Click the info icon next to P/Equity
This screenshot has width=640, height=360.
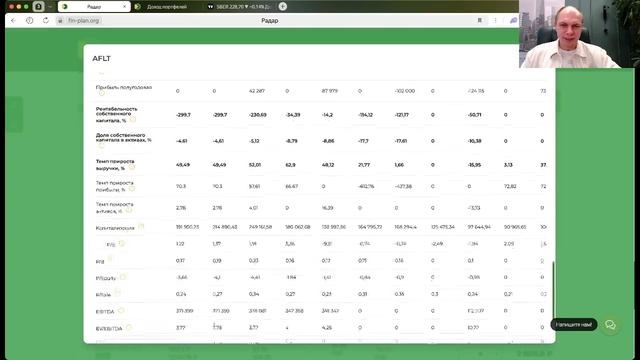tap(123, 277)
